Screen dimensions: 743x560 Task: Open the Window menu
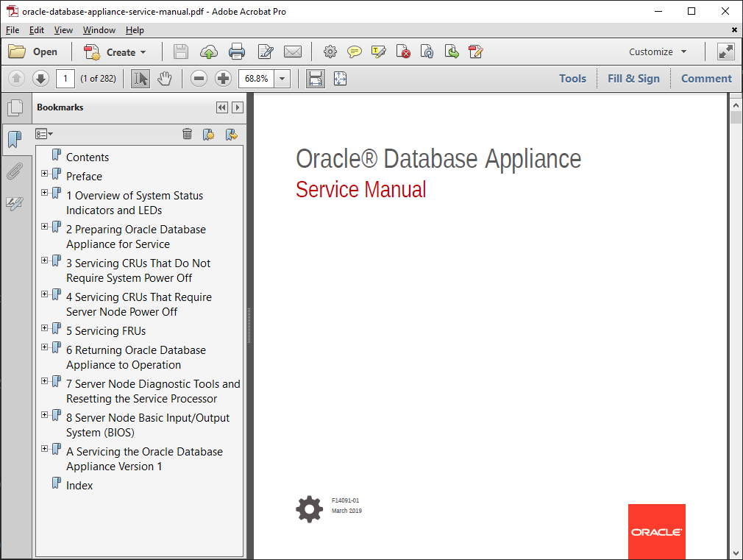tap(99, 30)
